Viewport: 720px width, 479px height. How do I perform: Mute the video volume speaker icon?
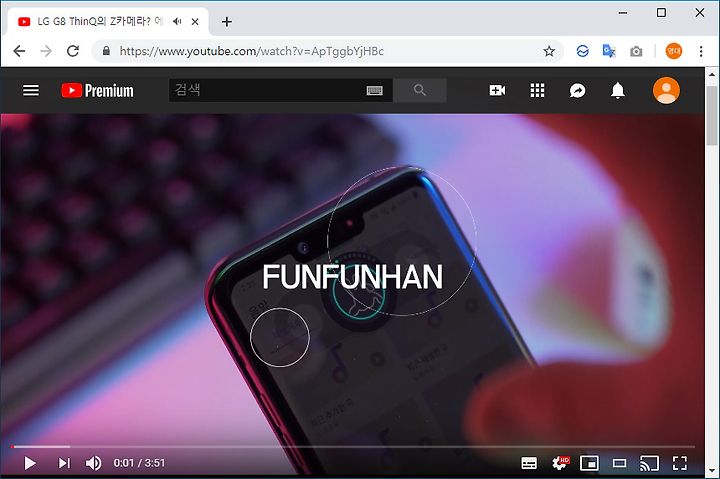(x=94, y=463)
